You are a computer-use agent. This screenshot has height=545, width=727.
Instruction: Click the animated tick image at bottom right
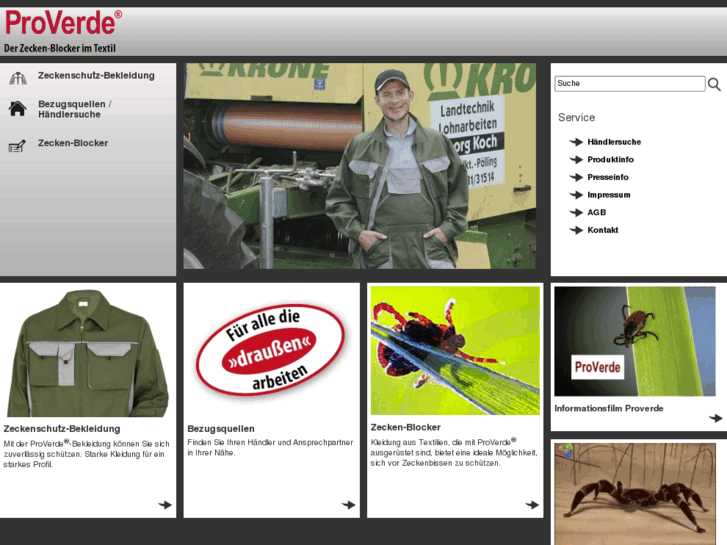tap(635, 494)
